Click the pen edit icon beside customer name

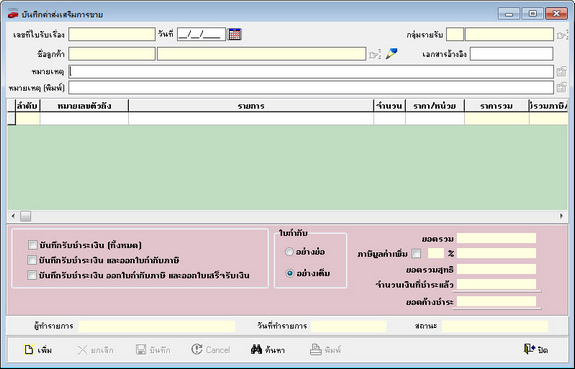pyautogui.click(x=391, y=54)
